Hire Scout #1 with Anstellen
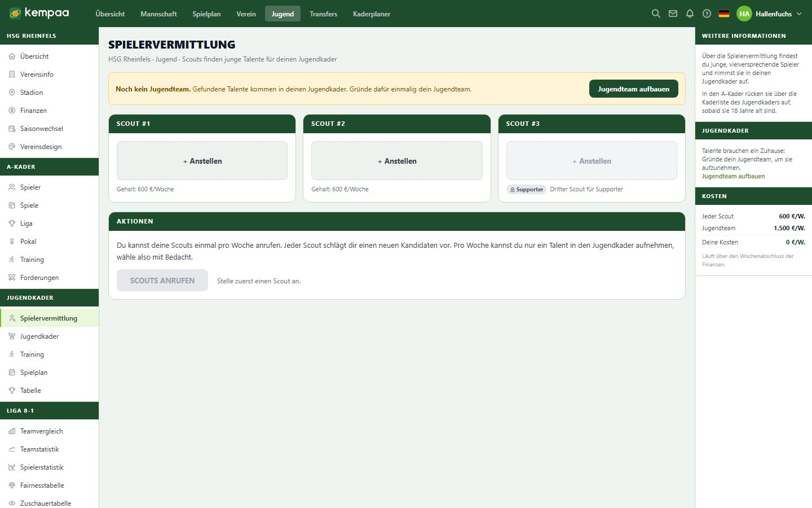Viewport: 812px width, 508px height. click(202, 161)
